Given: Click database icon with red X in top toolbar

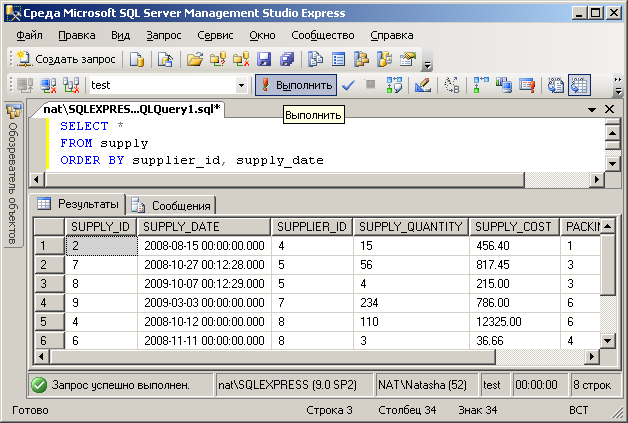Looking at the screenshot, I should 241,59.
